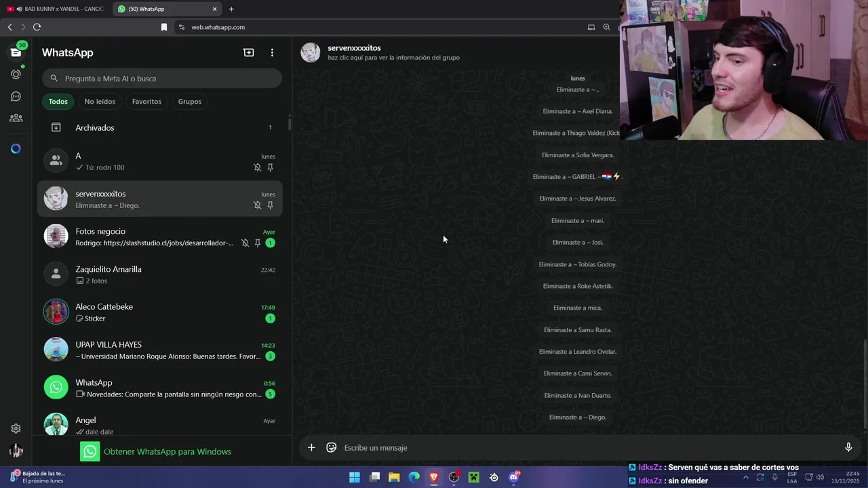Switch to the BAD BUNNY x YANDEL tab

coord(56,9)
